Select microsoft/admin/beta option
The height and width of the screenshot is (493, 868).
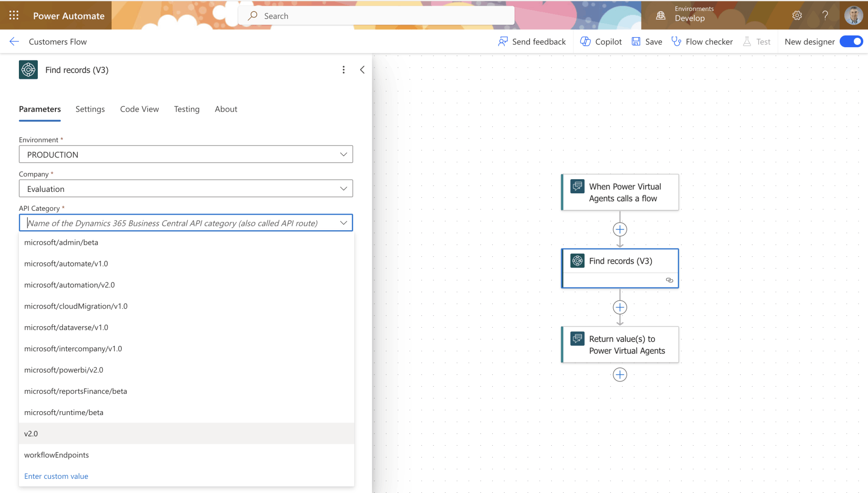pos(186,242)
